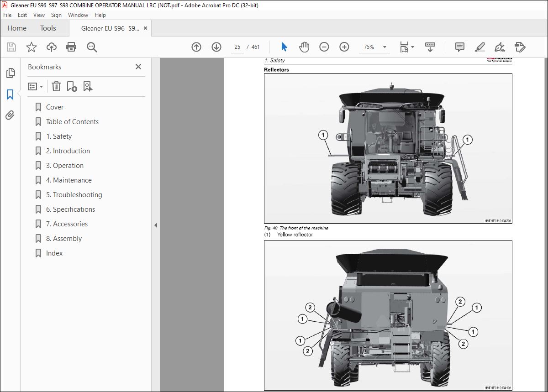
Task: Add a comment note icon
Action: (460, 47)
